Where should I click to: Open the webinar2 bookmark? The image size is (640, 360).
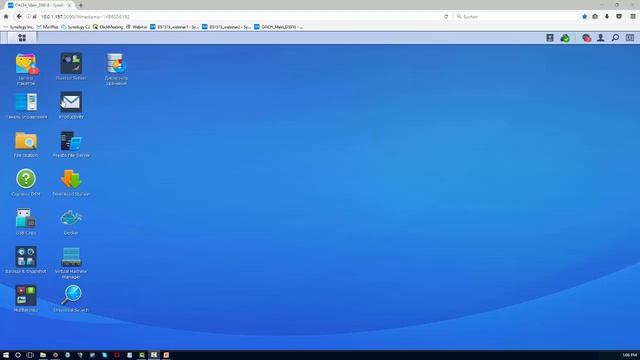pyautogui.click(x=227, y=27)
